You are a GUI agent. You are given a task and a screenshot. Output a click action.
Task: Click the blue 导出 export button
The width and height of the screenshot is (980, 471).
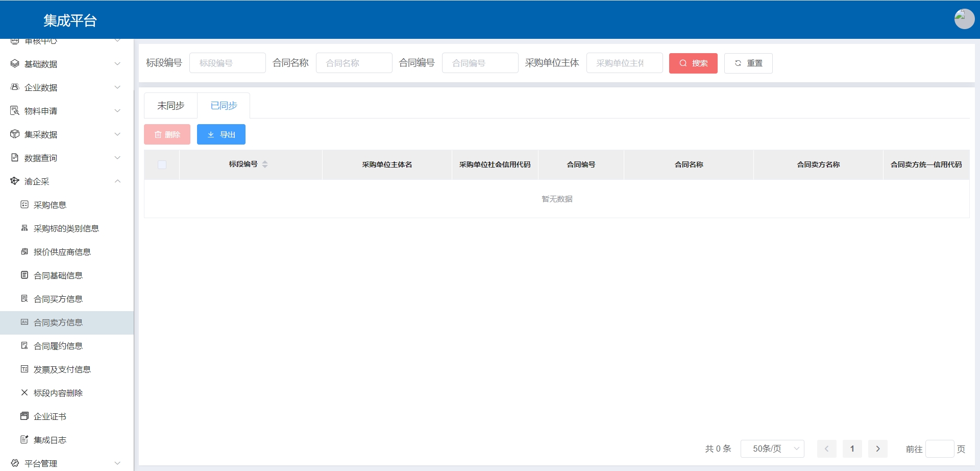pyautogui.click(x=221, y=135)
